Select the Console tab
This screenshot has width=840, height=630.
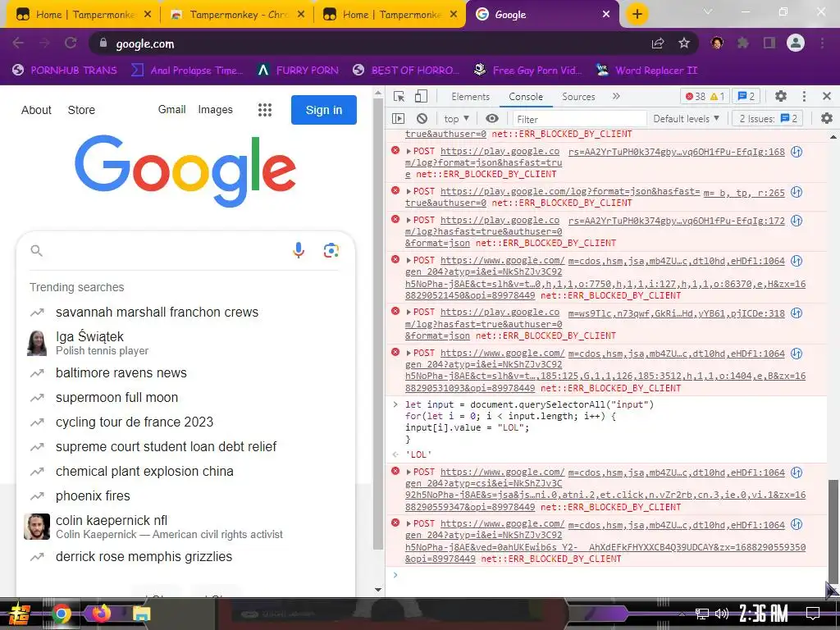click(526, 97)
